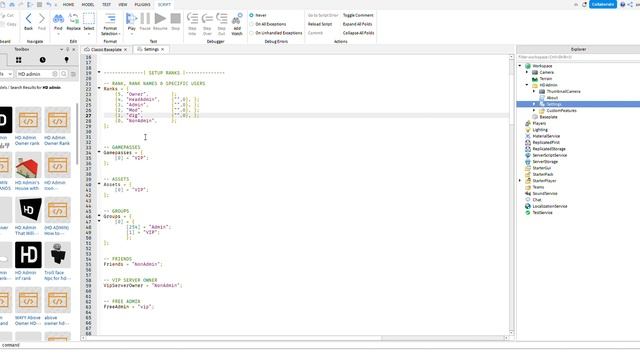
Task: Click the Step Into debugger icon
Action: coord(192,18)
